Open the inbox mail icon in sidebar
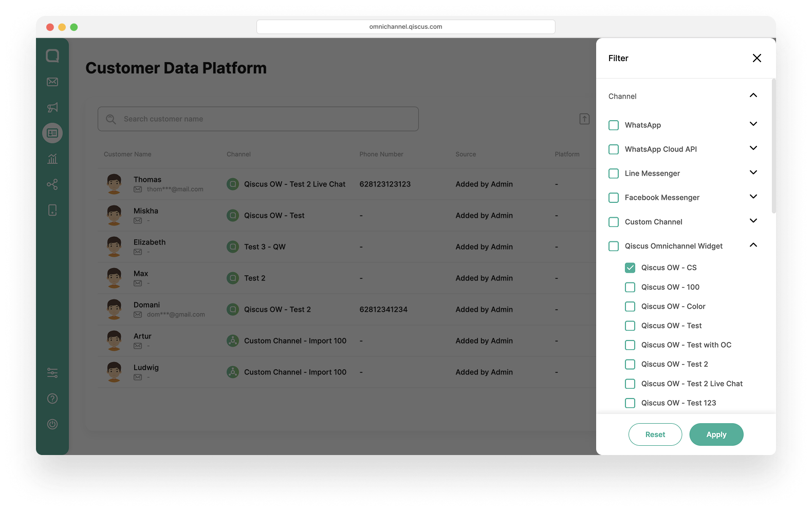The image size is (812, 511). pyautogui.click(x=52, y=82)
